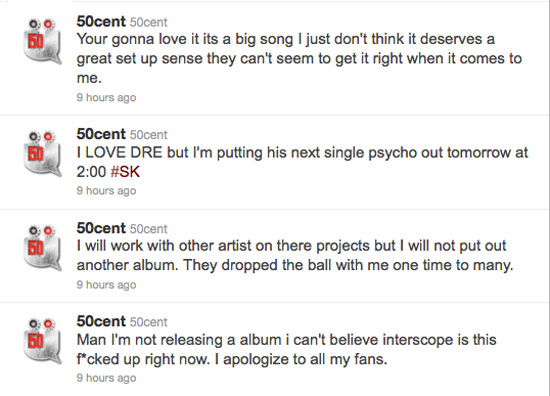
Task: Click '9 hours ago' under 'apologize to all my fans' tweet
Action: (x=106, y=378)
